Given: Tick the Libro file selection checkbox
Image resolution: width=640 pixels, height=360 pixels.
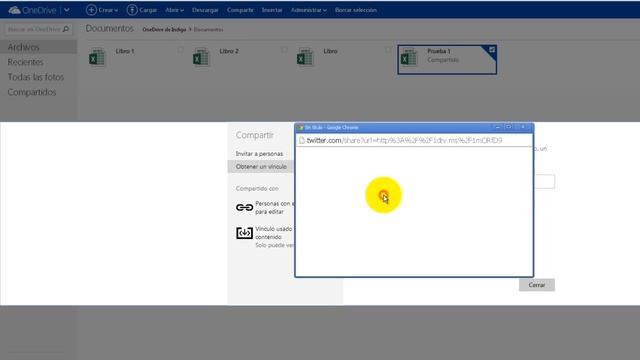Looking at the screenshot, I should coord(388,50).
